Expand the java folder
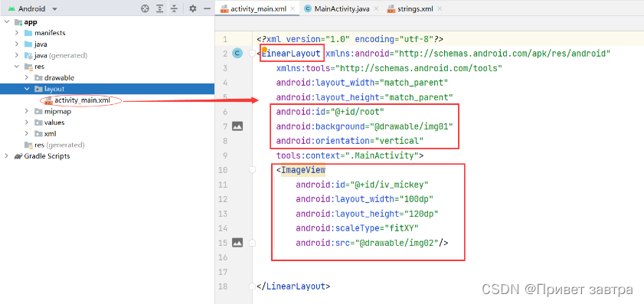The height and width of the screenshot is (304, 644). pyautogui.click(x=17, y=44)
